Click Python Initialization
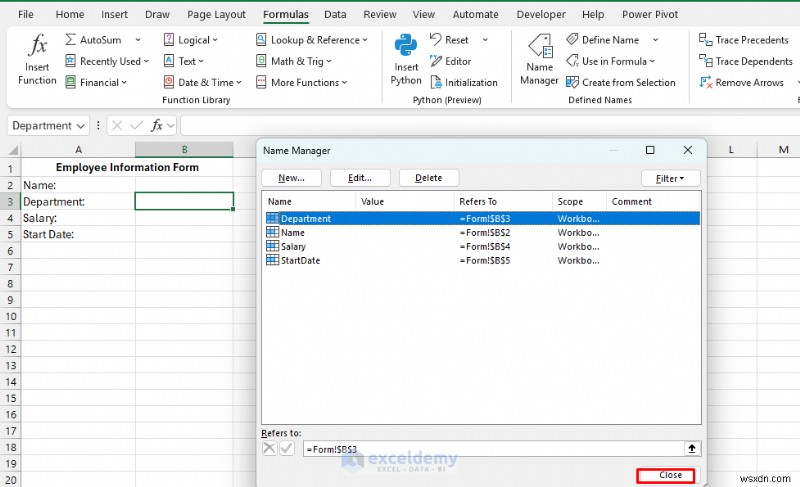 coord(464,82)
